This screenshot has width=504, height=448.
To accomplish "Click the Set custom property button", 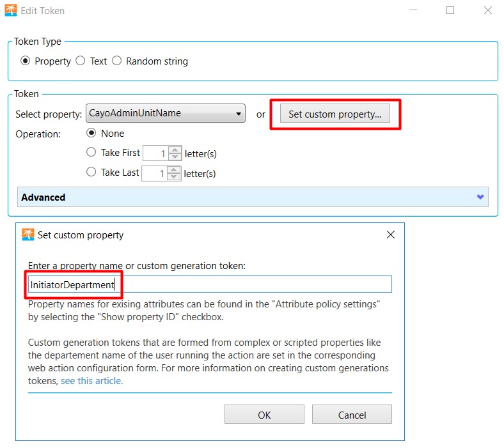I will 335,113.
